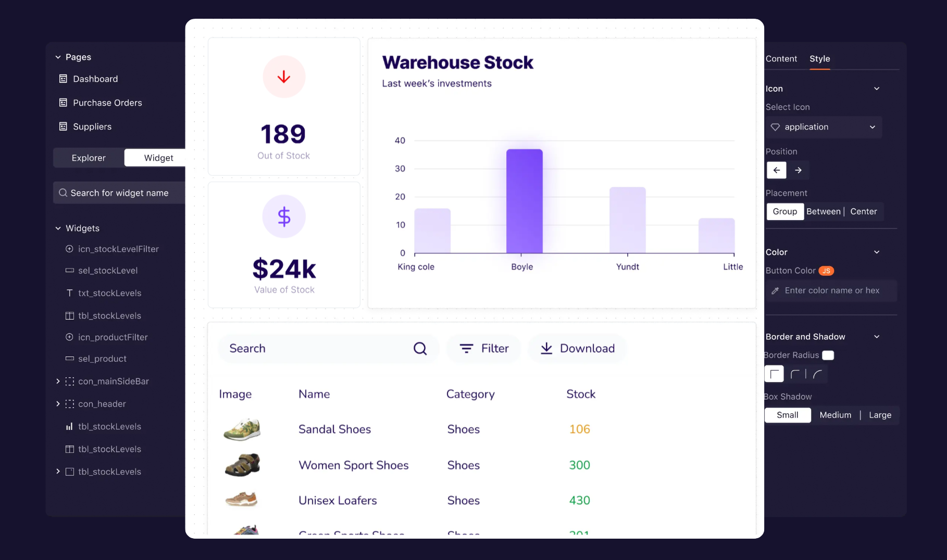This screenshot has width=947, height=560.
Task: Click the Filter button
Action: [484, 349]
